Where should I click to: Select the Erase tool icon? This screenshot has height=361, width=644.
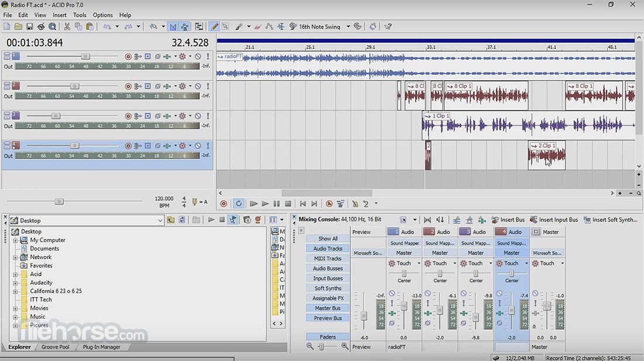click(258, 27)
